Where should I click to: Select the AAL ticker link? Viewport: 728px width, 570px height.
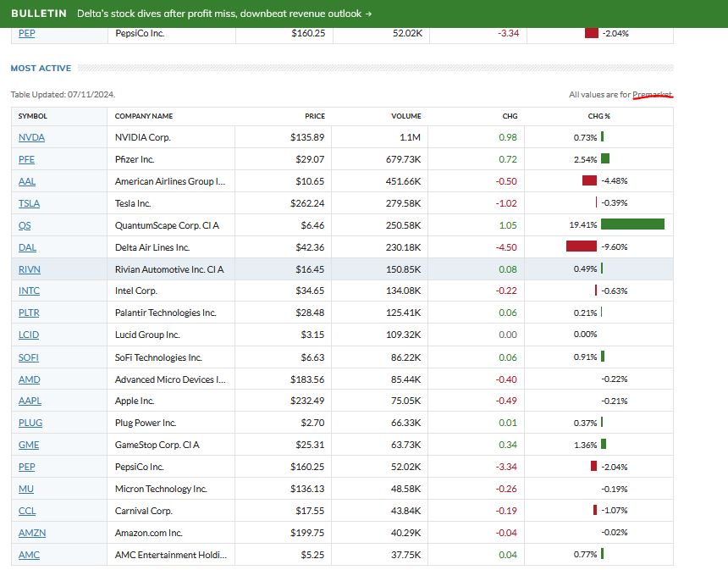point(27,181)
